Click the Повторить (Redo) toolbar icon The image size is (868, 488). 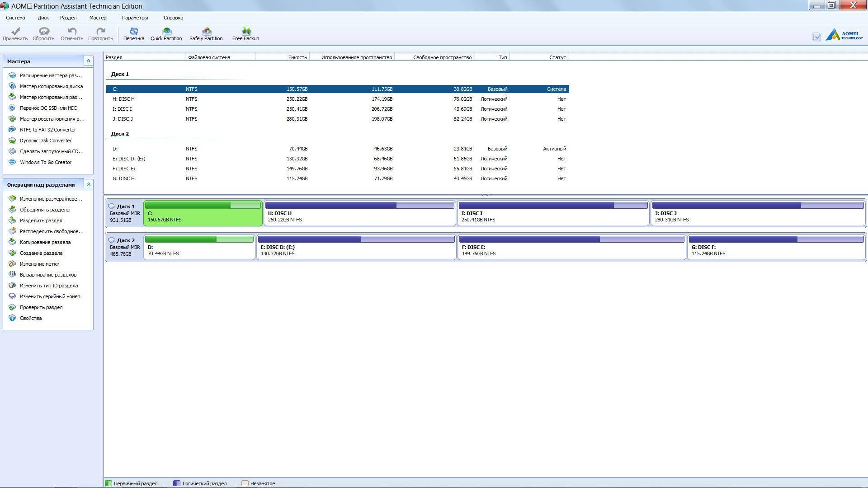pyautogui.click(x=100, y=34)
